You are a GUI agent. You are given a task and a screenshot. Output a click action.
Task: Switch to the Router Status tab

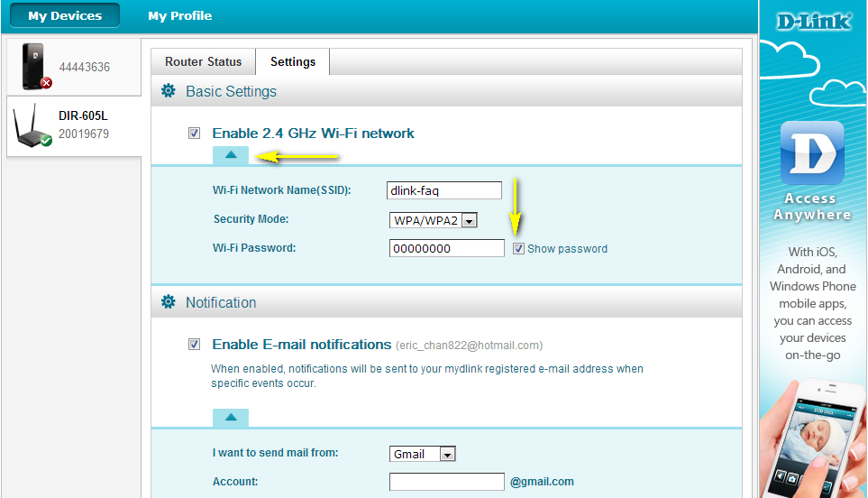[204, 61]
